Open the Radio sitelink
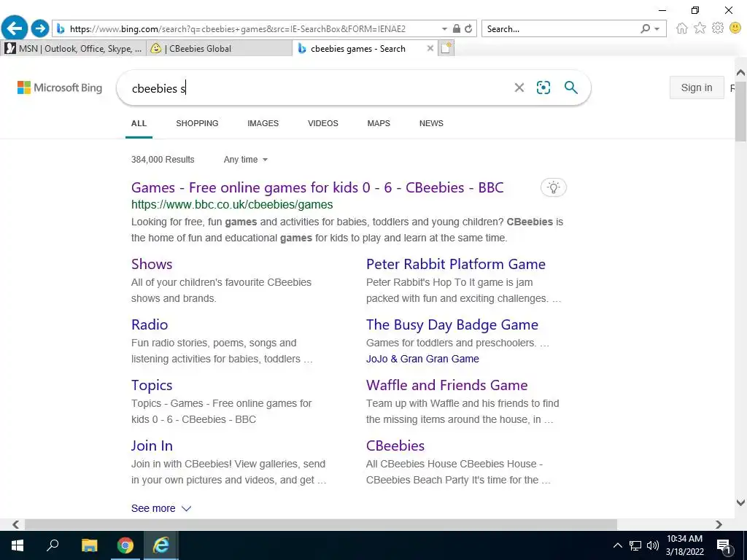Viewport: 747px width, 560px height. (x=150, y=324)
